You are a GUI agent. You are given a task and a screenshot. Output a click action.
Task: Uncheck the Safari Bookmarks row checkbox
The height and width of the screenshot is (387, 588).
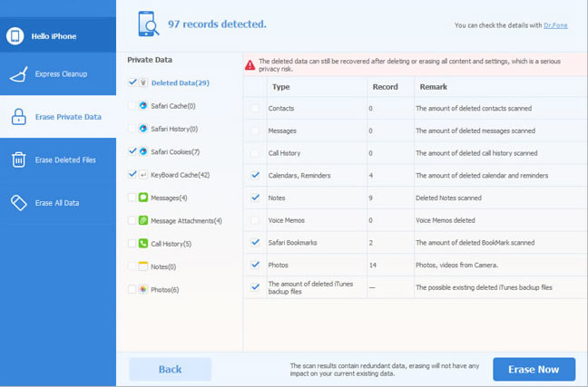click(255, 242)
